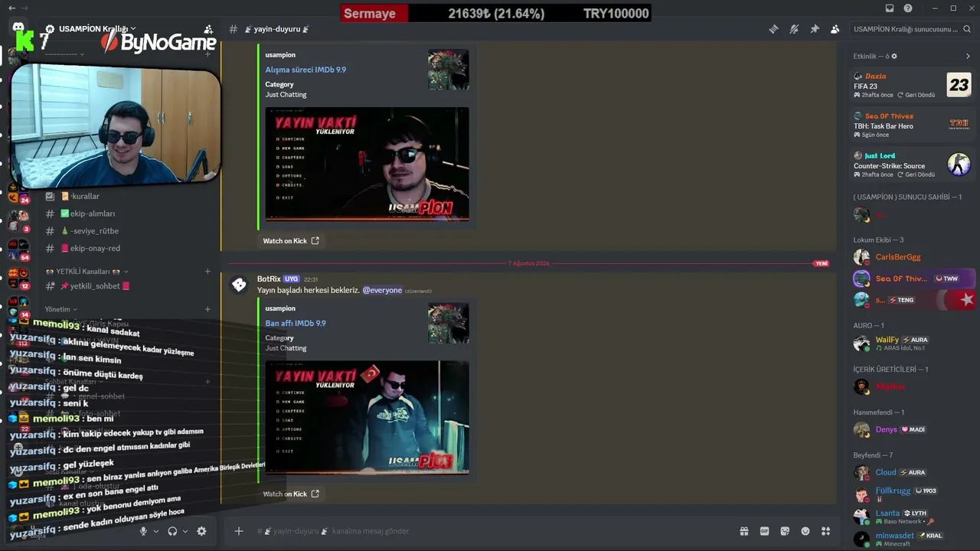
Task: Open small avatar thumbnail in Ban affı embed
Action: 449,323
